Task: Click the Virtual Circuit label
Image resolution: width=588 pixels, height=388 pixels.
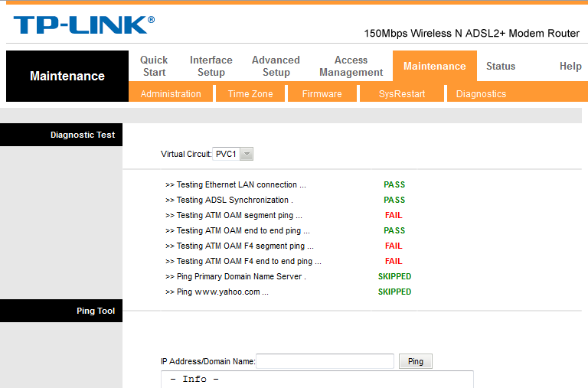Action: click(186, 154)
